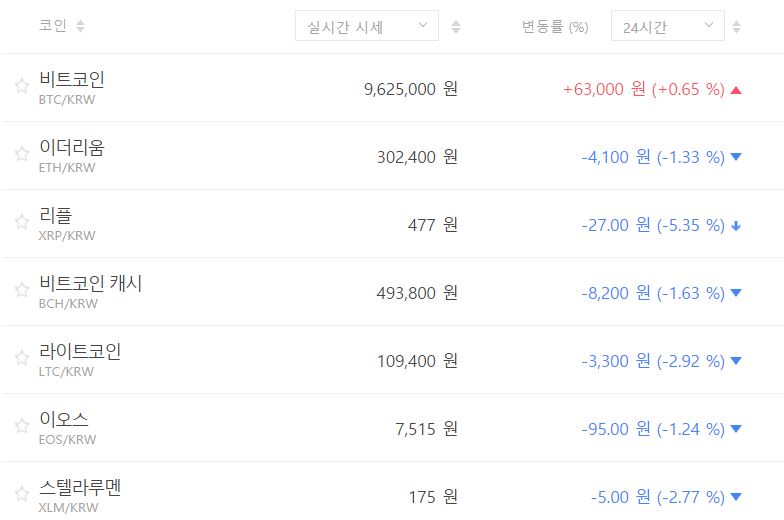Toggle the favorite star for 이더리움

(x=21, y=154)
